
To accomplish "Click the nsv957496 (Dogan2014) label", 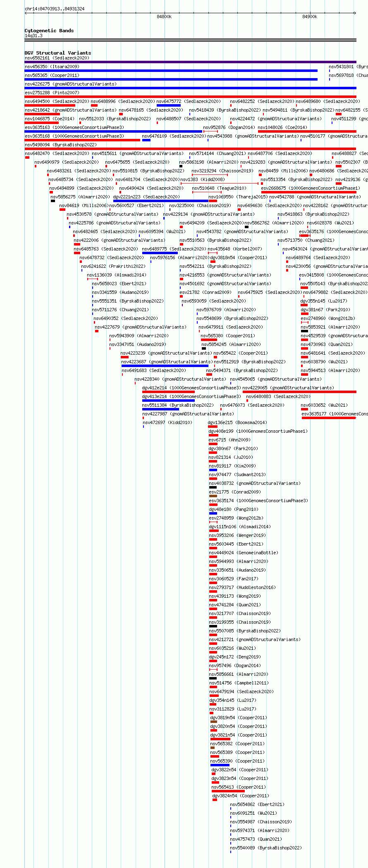I will pyautogui.click(x=235, y=665).
